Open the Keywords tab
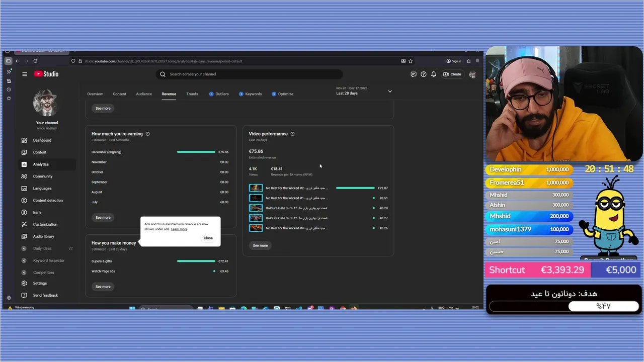Viewport: 644px width, 362px height. 250,94
